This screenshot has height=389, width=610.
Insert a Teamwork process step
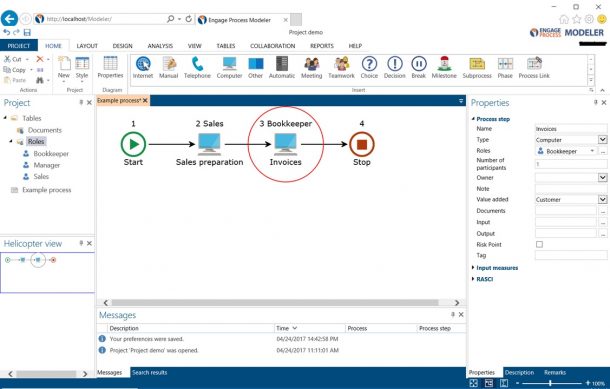pos(341,68)
